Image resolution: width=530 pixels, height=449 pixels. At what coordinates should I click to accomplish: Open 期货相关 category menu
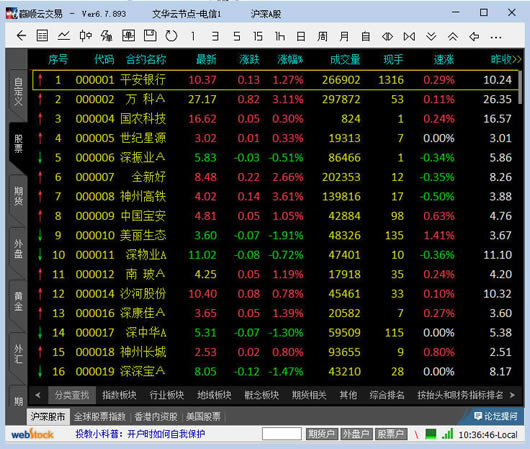(x=309, y=395)
